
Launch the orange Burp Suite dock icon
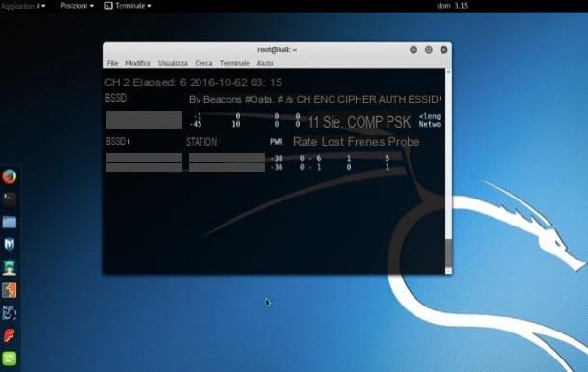(9, 290)
